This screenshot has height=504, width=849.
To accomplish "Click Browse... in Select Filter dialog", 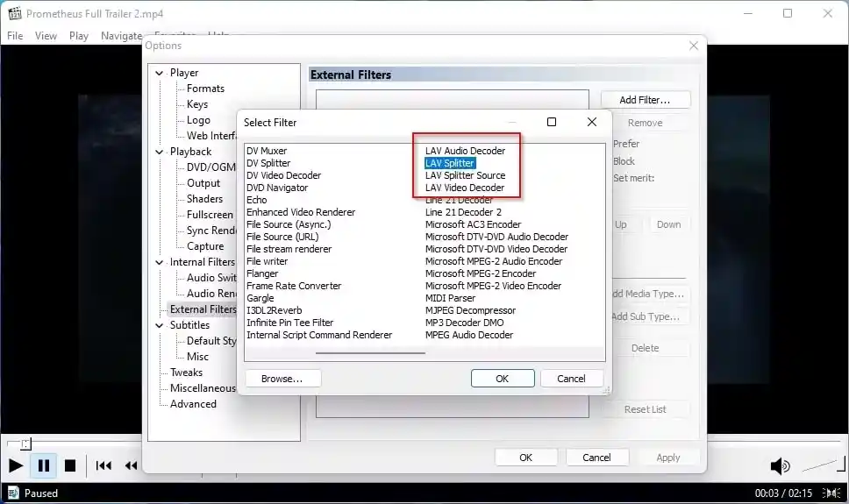I will pos(282,379).
